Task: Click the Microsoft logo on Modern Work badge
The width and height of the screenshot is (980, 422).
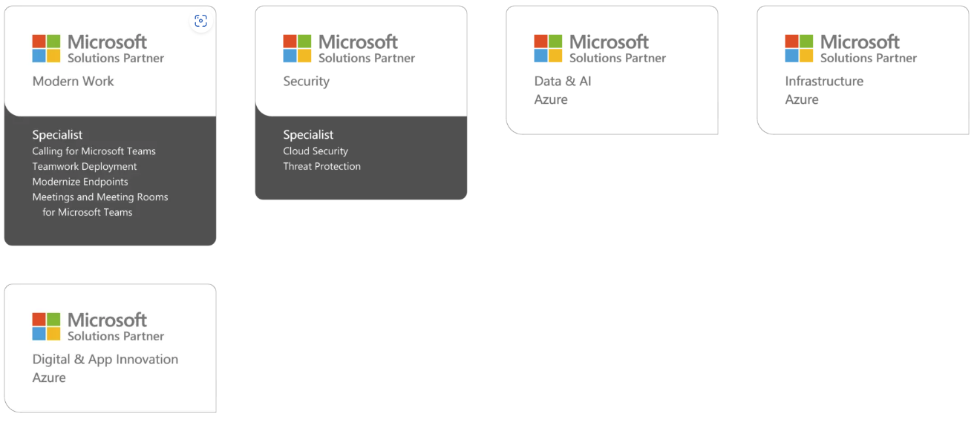Action: click(46, 48)
